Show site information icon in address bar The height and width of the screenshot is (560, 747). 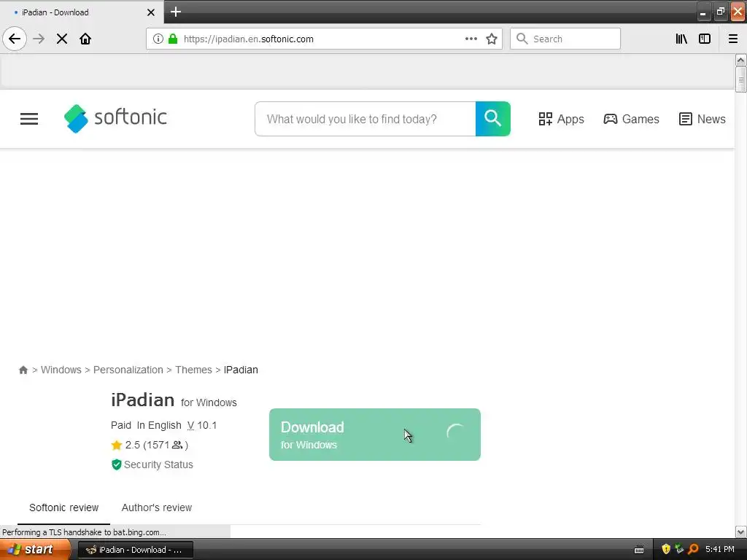[158, 39]
